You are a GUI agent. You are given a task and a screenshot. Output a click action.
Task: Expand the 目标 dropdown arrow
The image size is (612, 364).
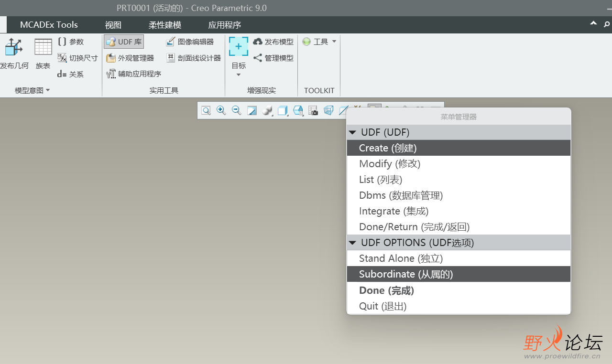click(x=239, y=75)
